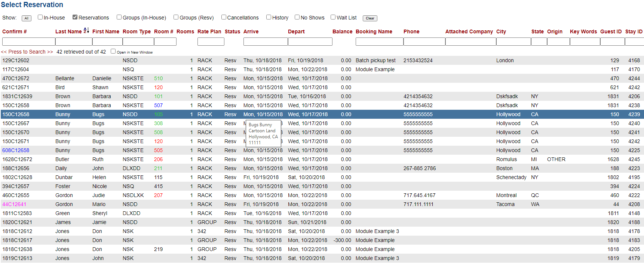
Task: Click the Balance column header
Action: 342,32
